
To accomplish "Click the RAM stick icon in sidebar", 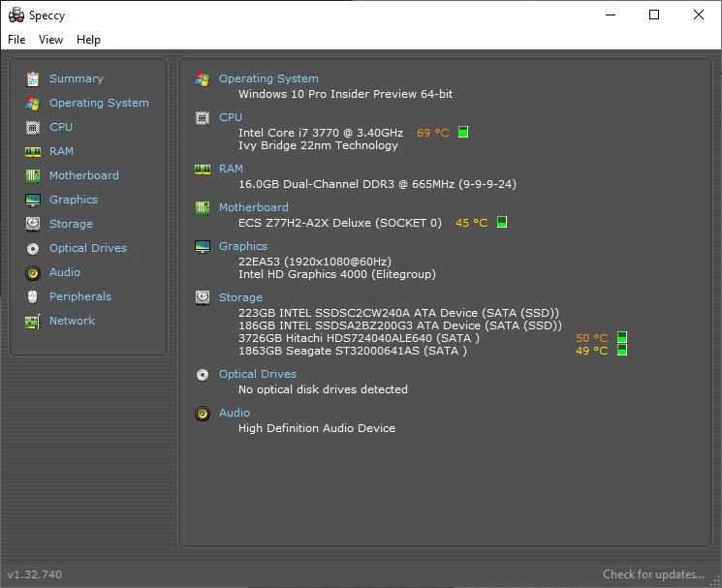I will (33, 152).
